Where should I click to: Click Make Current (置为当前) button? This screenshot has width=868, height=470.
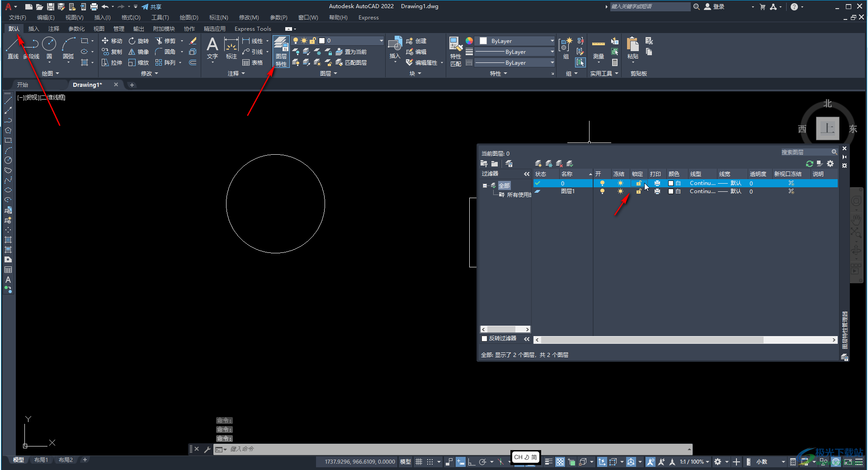351,52
